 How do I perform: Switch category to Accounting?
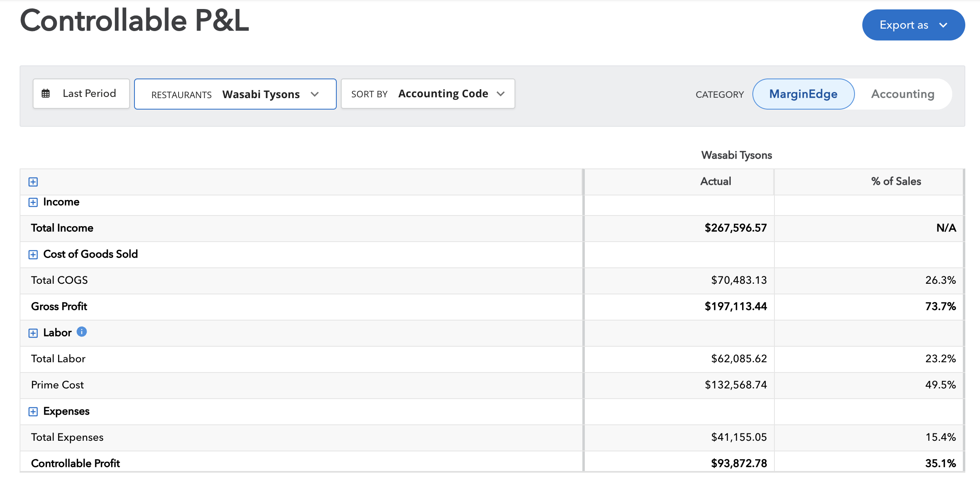(903, 94)
